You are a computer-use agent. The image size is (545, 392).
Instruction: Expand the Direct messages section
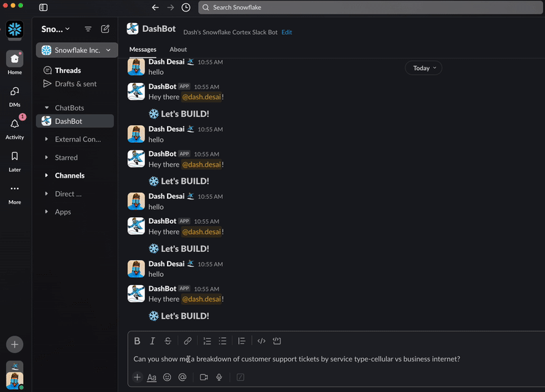tap(46, 194)
